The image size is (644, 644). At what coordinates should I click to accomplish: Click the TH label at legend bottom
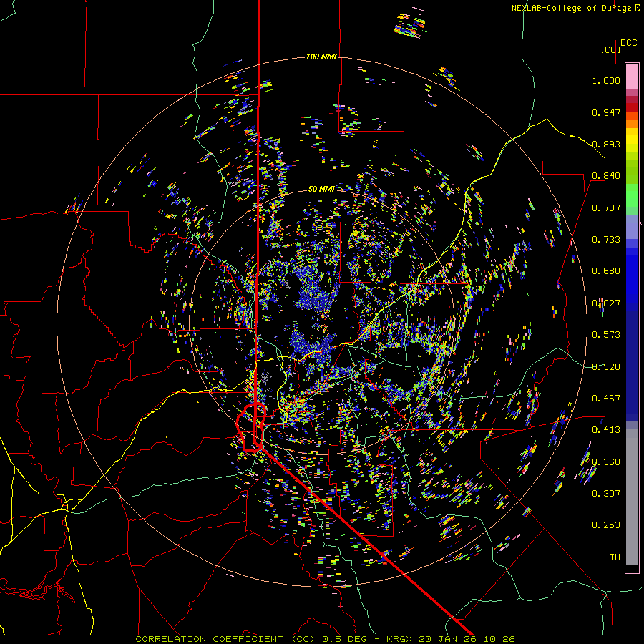tap(615, 557)
